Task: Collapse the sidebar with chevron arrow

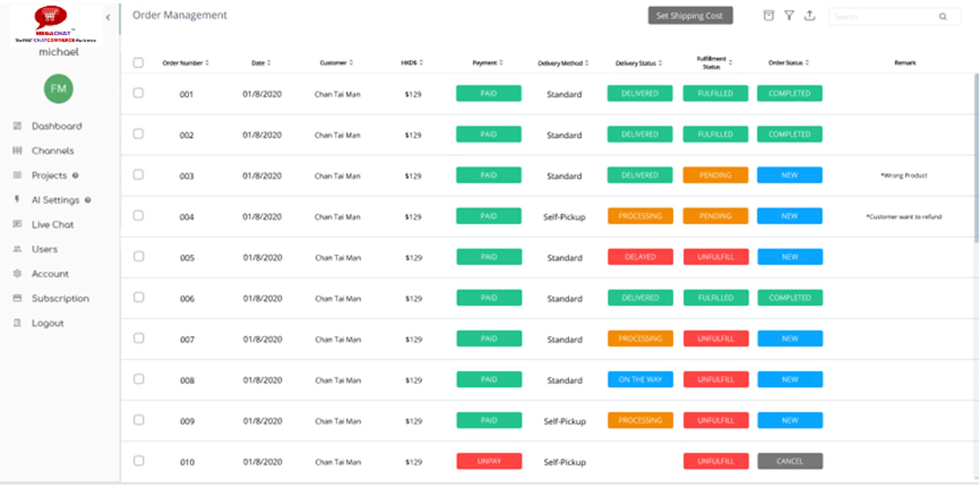Action: tap(108, 18)
